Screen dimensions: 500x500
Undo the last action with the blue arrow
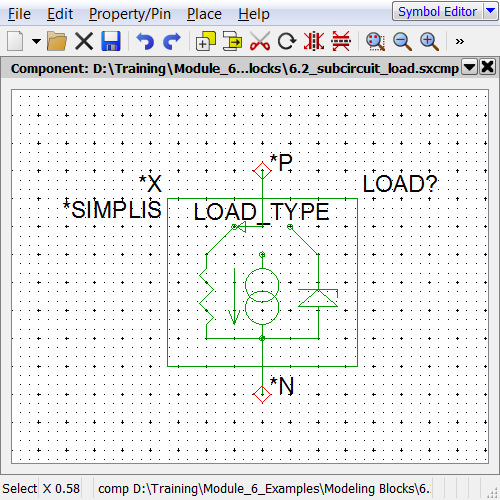tap(145, 41)
